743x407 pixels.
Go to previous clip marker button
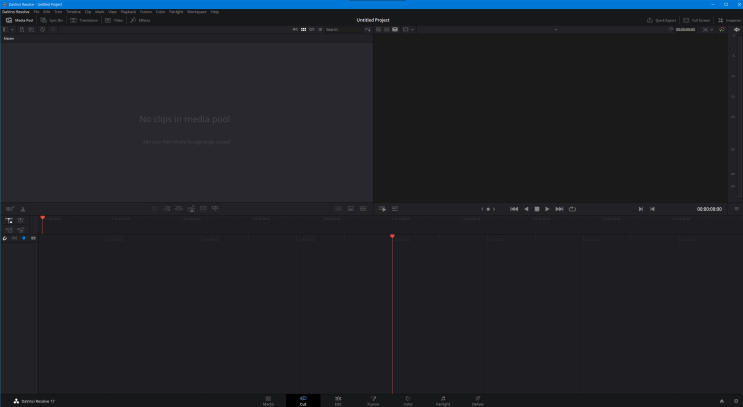(652, 209)
